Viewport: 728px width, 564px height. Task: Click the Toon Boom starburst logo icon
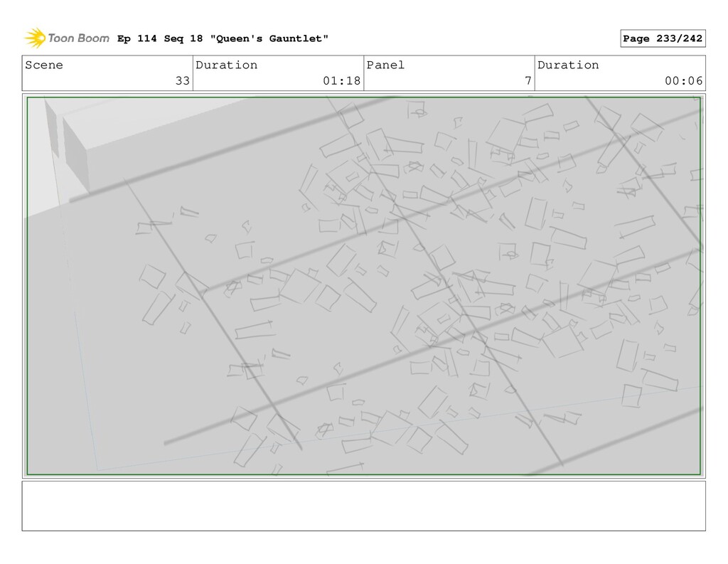pos(35,38)
